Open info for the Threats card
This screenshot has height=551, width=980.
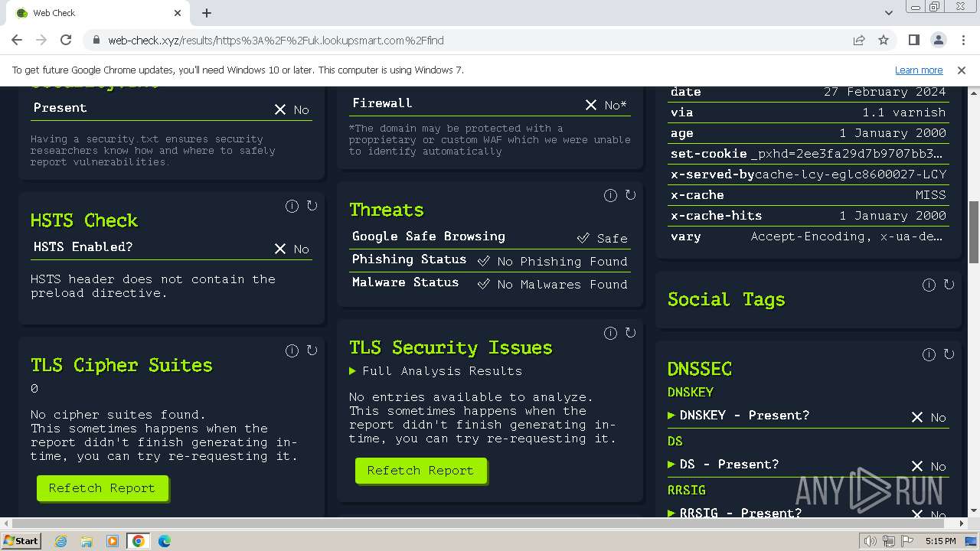pos(610,195)
